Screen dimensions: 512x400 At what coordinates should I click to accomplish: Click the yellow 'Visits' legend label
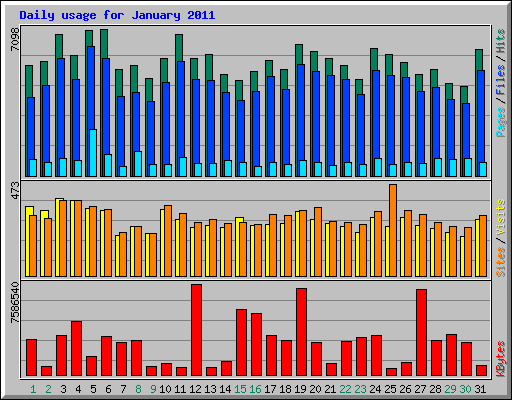[x=501, y=217]
